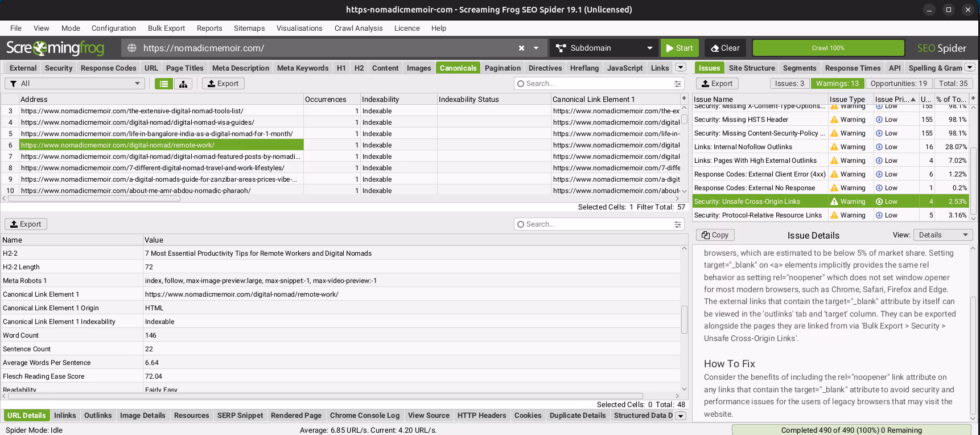This screenshot has width=980, height=435.
Task: Open the Site Structure tab
Action: click(x=752, y=68)
